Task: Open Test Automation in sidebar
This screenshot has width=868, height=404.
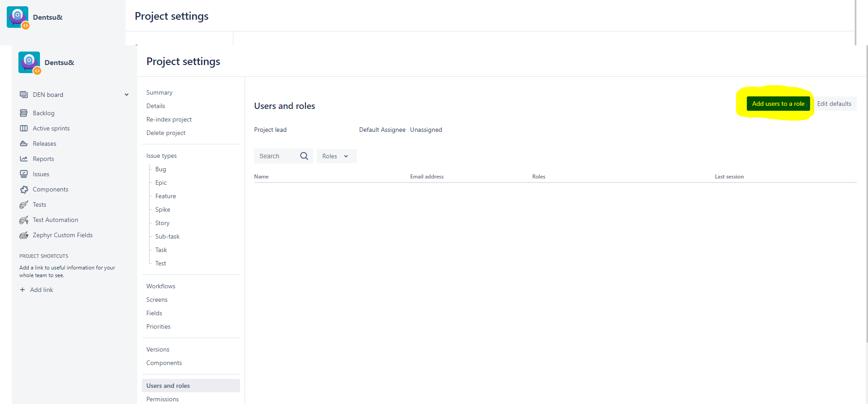Action: click(55, 220)
